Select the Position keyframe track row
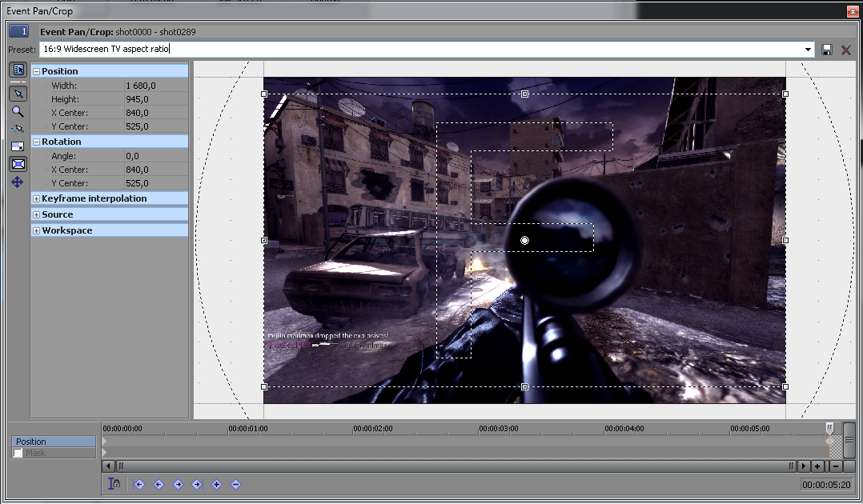863x504 pixels. (x=54, y=442)
